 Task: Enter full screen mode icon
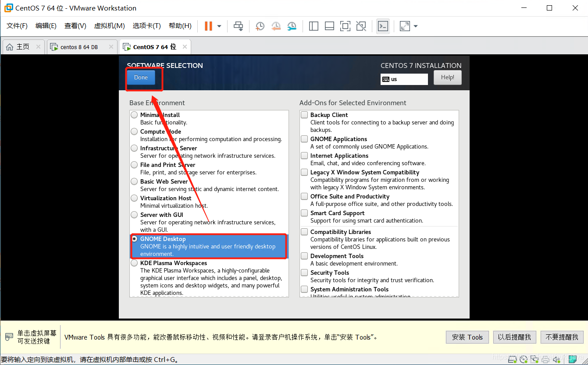345,26
